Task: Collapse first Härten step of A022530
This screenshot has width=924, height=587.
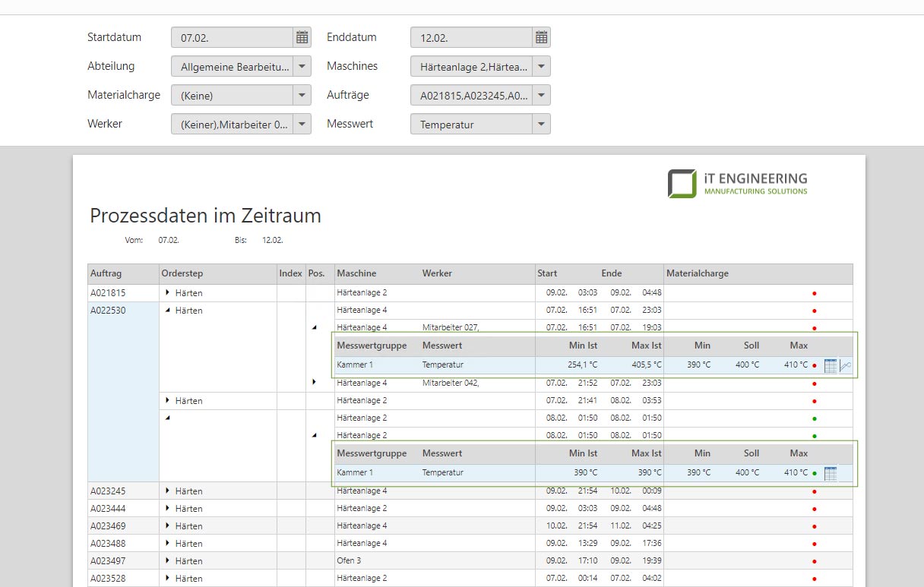Action: pyautogui.click(x=167, y=310)
